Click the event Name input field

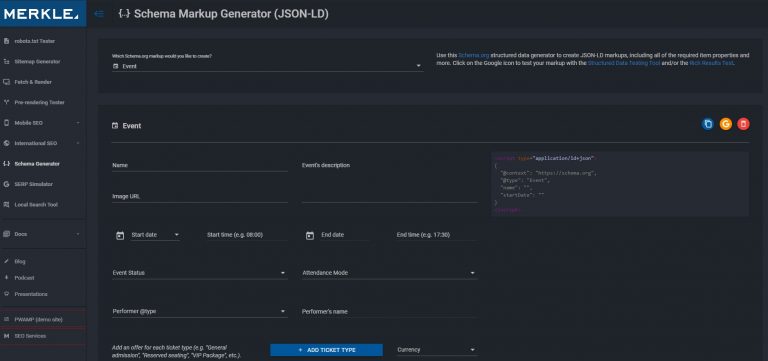coord(200,166)
